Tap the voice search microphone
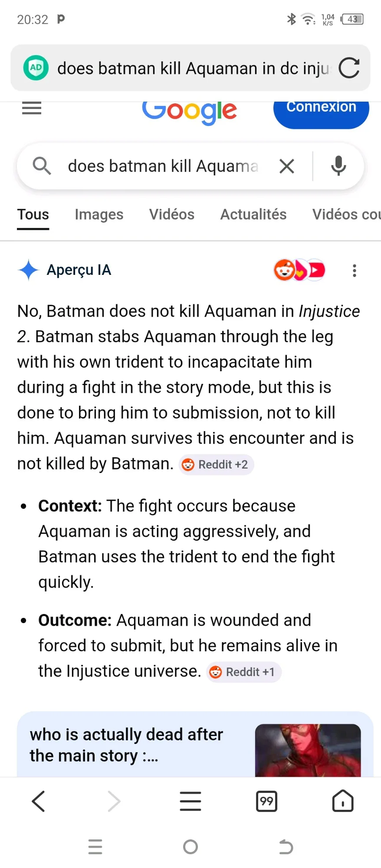The image size is (381, 868). click(x=338, y=166)
